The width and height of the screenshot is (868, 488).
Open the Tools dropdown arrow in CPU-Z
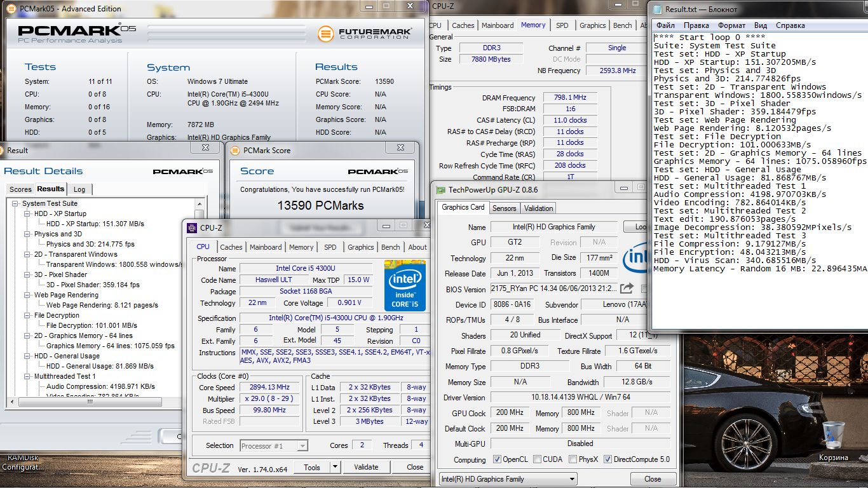click(x=335, y=467)
